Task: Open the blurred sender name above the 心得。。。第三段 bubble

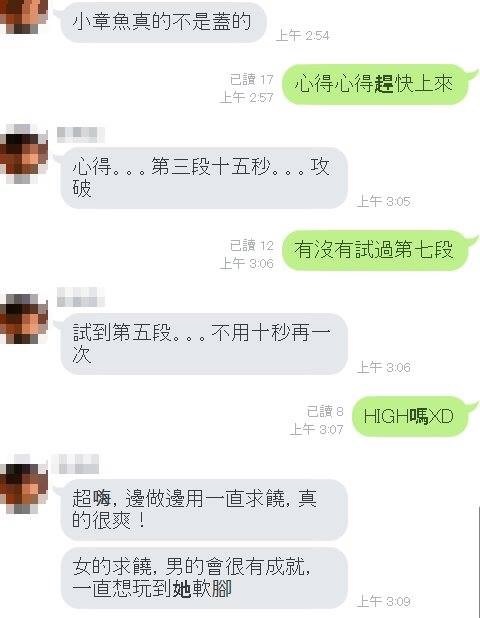Action: (x=80, y=135)
